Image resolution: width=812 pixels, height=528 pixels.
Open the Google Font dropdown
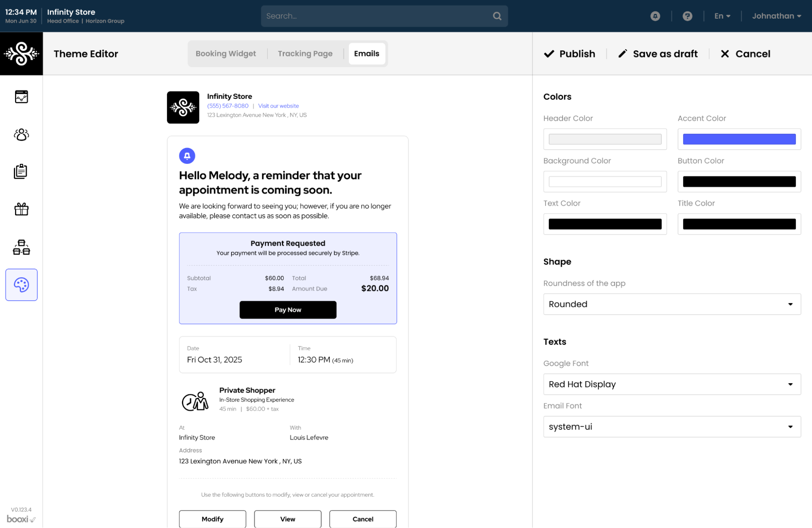tap(671, 384)
